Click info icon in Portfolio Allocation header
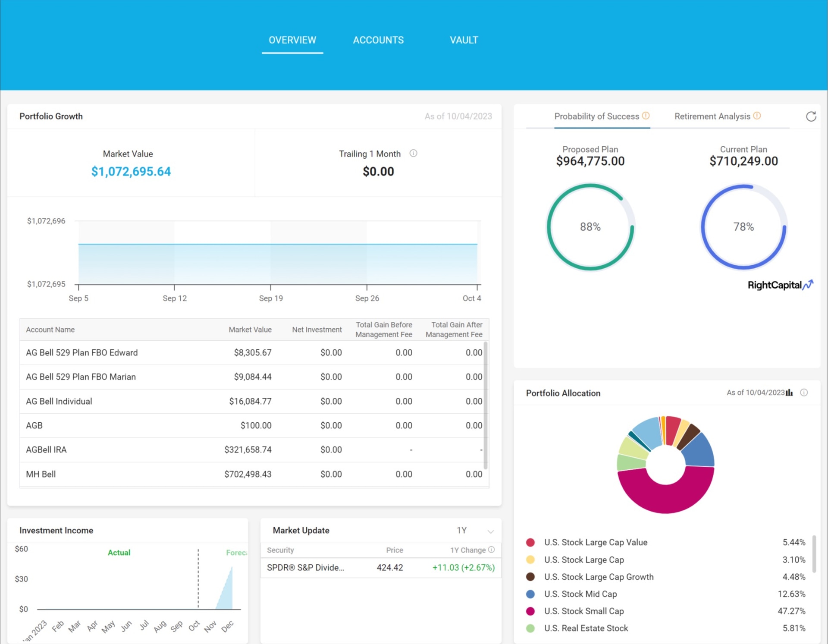Viewport: 828px width, 644px height. coord(804,393)
